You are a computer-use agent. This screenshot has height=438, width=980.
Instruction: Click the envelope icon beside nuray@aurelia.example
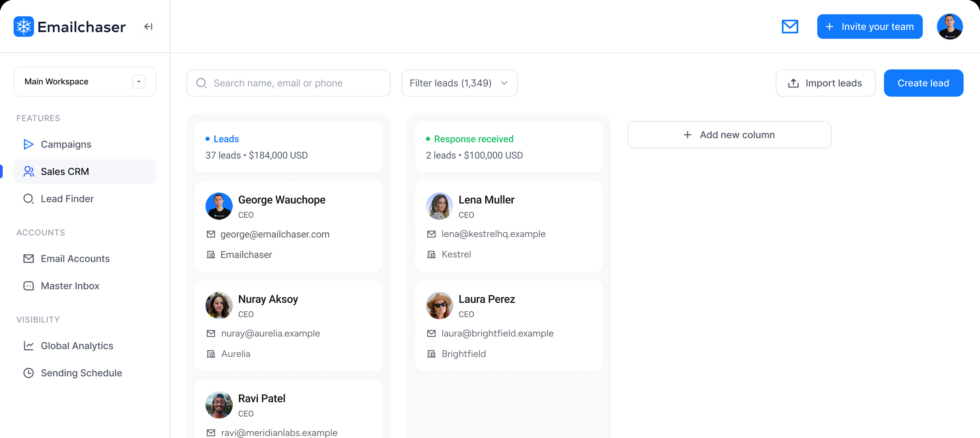(211, 333)
